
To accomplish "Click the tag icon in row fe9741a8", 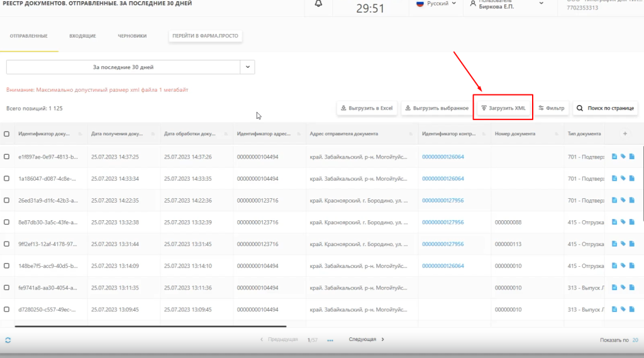I will (x=623, y=288).
